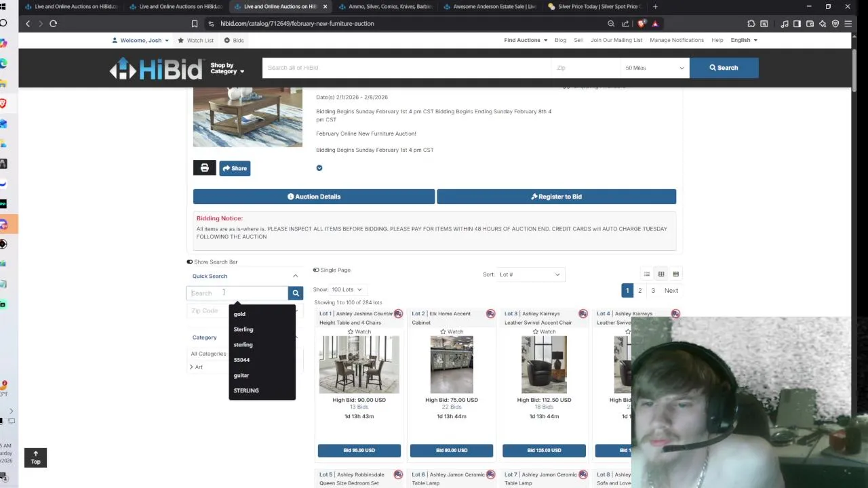Image resolution: width=868 pixels, height=488 pixels.
Task: Expand the Art category
Action: point(191,367)
